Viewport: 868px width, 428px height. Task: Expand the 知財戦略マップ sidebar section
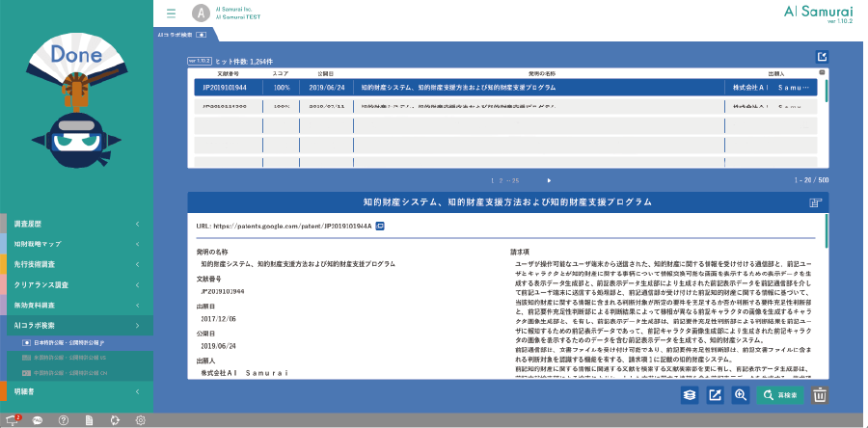[x=75, y=244]
